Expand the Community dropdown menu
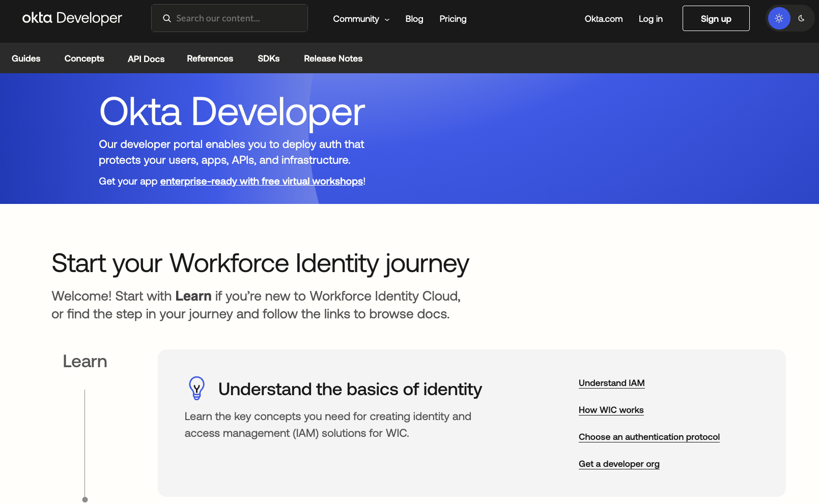Image resolution: width=819 pixels, height=504 pixels. pos(361,19)
